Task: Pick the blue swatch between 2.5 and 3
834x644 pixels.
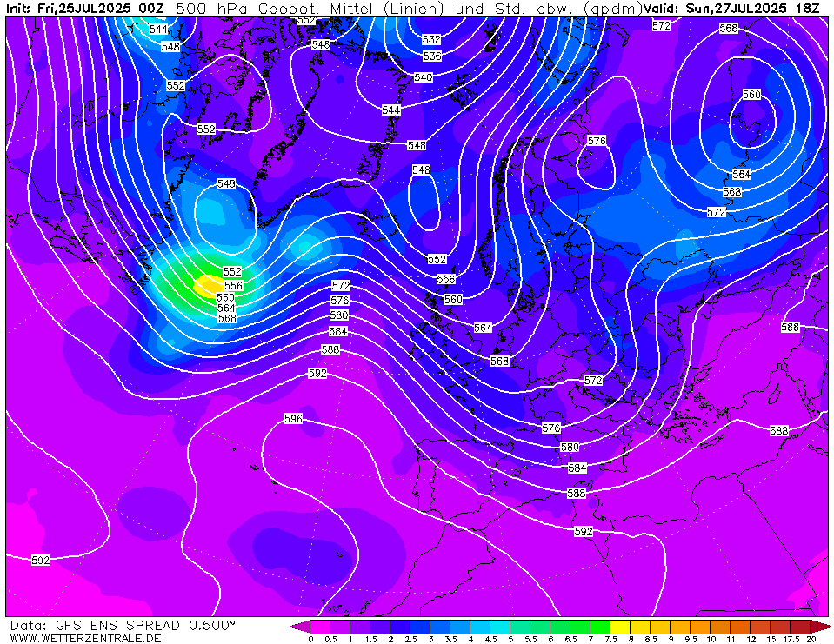Action: [420, 627]
